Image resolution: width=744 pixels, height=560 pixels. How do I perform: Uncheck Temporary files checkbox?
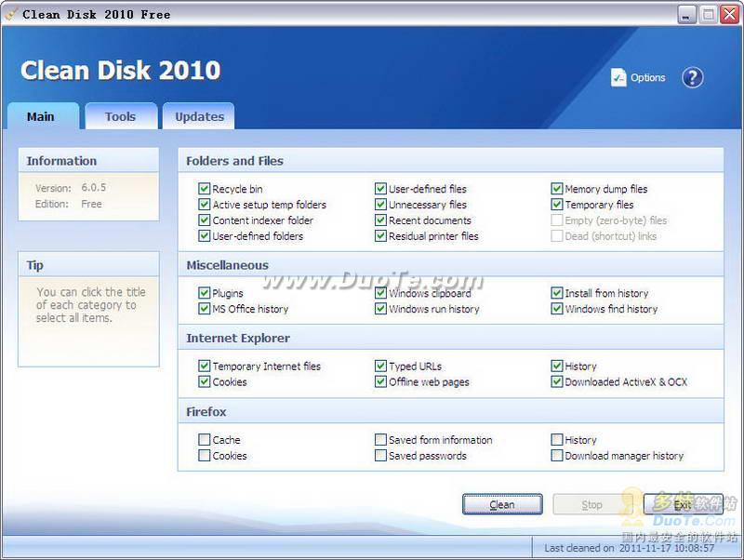point(556,205)
